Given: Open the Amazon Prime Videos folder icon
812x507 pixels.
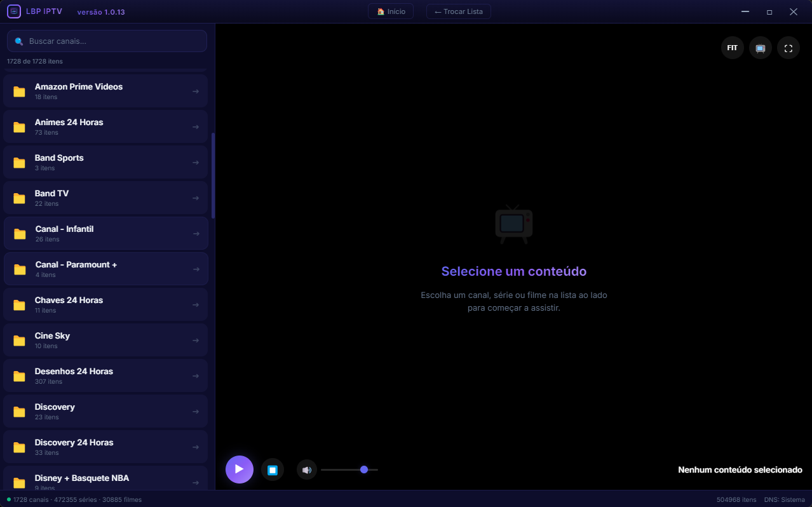Looking at the screenshot, I should coord(19,91).
